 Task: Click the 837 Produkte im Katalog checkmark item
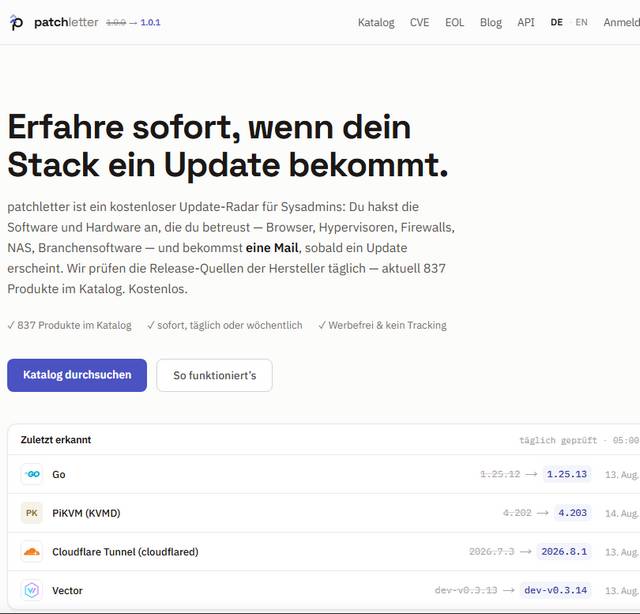(69, 325)
